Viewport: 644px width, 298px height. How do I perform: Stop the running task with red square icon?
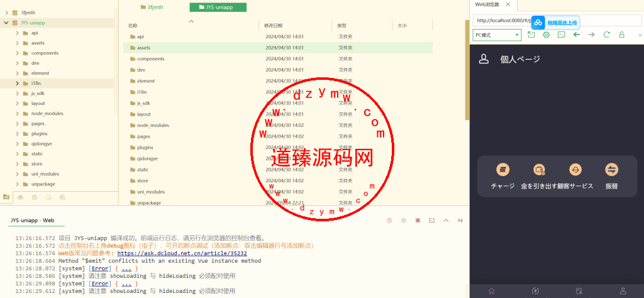tap(418, 221)
